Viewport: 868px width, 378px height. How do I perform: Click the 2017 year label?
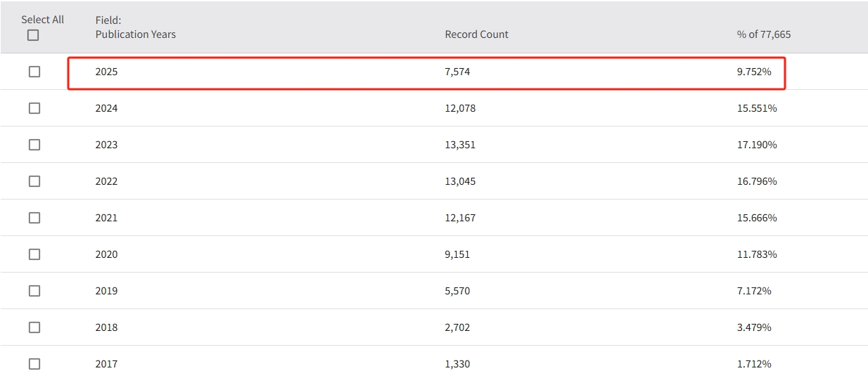[x=106, y=364]
